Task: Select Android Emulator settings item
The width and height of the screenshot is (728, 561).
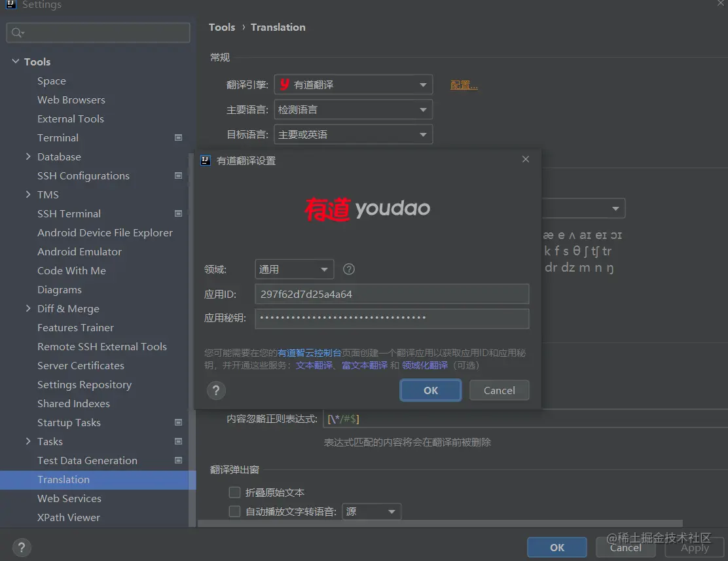Action: (79, 252)
